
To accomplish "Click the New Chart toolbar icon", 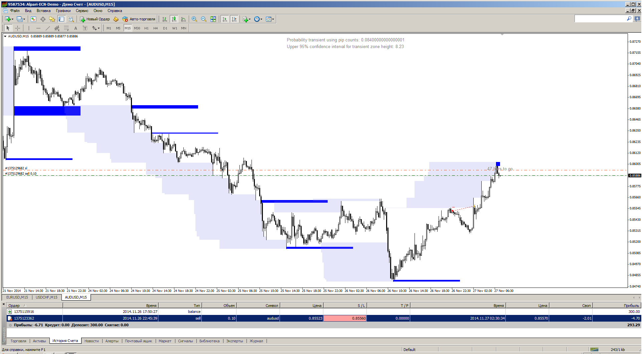I will pyautogui.click(x=7, y=19).
